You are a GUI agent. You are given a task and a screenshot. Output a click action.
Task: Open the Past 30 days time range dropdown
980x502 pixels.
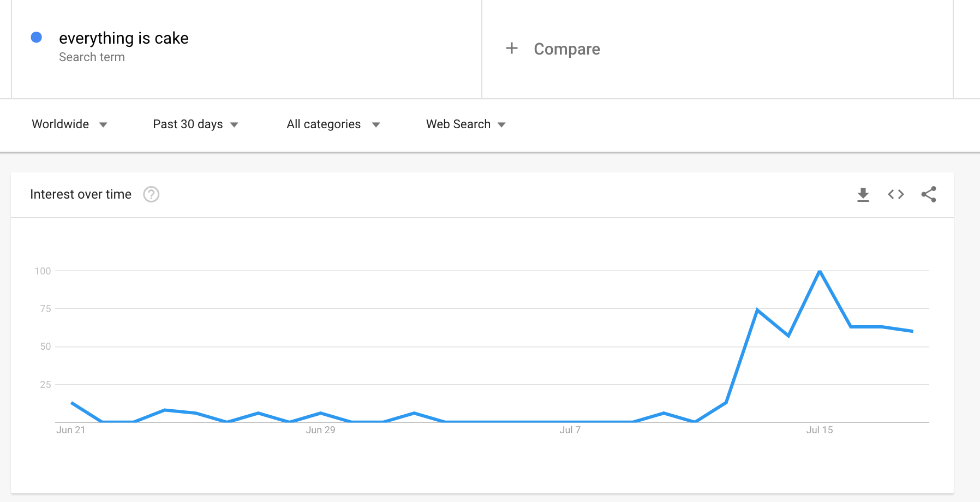click(x=195, y=124)
